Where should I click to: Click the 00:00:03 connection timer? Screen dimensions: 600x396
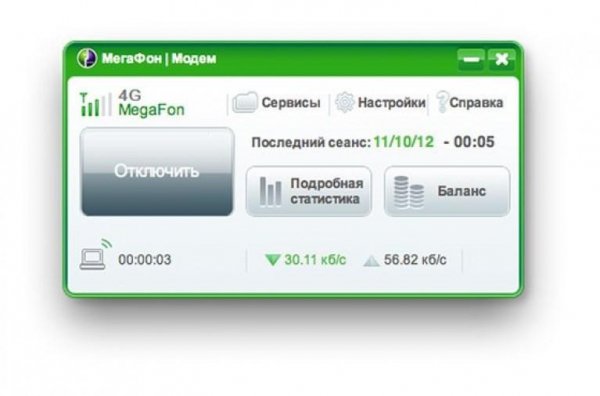point(145,260)
